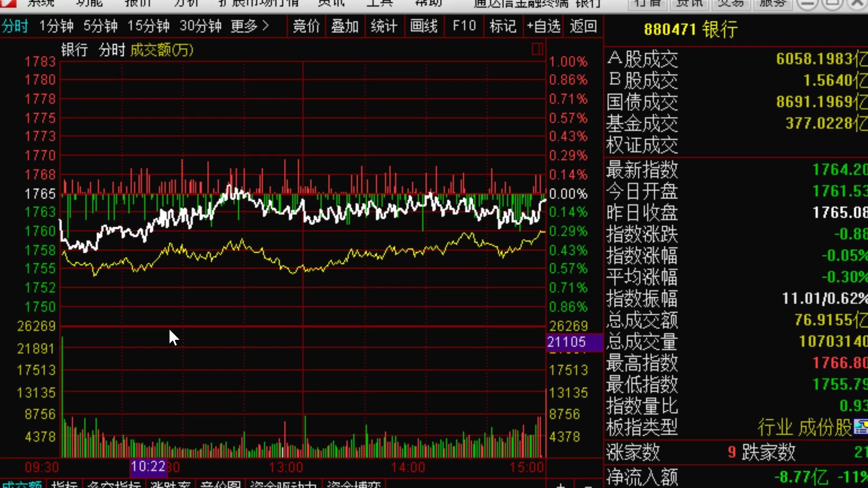Click the 13:00 time axis label
The width and height of the screenshot is (868, 488).
(x=286, y=467)
